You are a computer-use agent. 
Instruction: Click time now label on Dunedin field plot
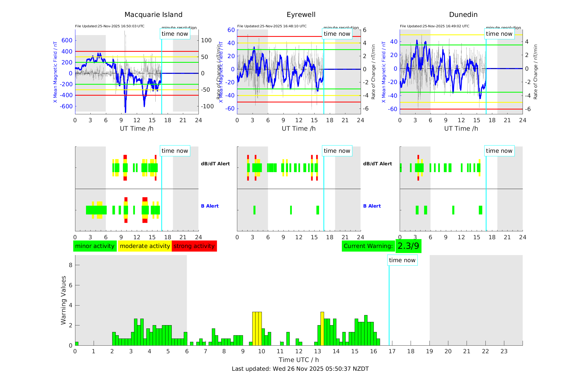(x=499, y=34)
